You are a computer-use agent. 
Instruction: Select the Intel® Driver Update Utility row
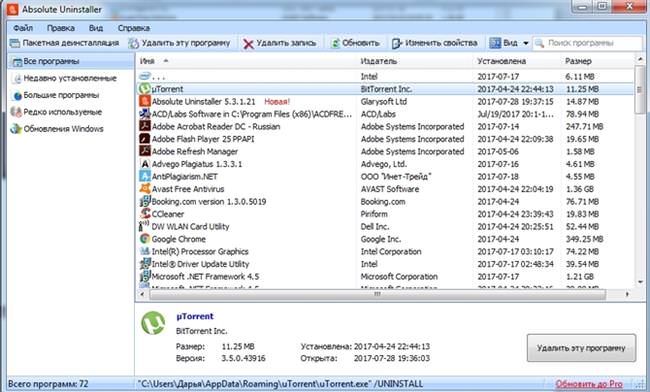point(385,264)
